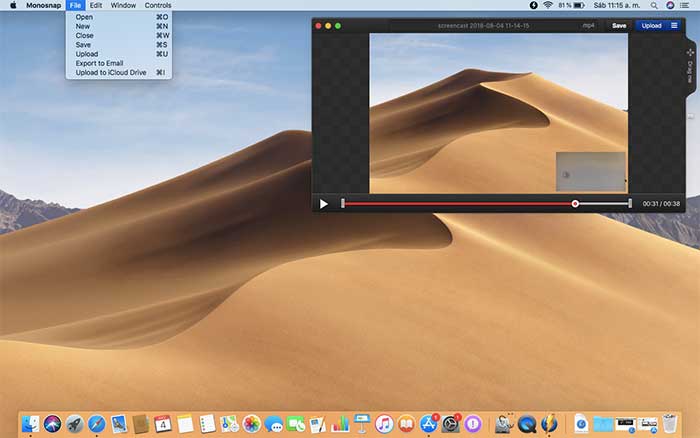Open the hamburger menu next to Upload
The height and width of the screenshot is (438, 700).
coord(674,26)
